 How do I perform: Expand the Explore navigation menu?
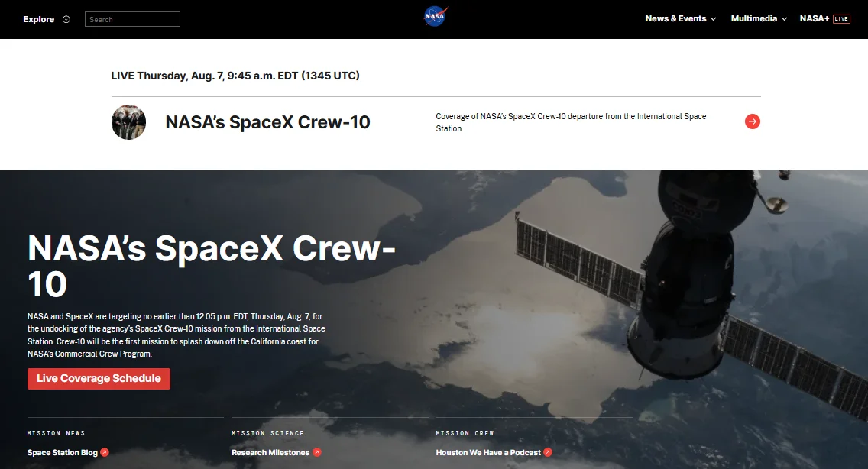tap(37, 19)
